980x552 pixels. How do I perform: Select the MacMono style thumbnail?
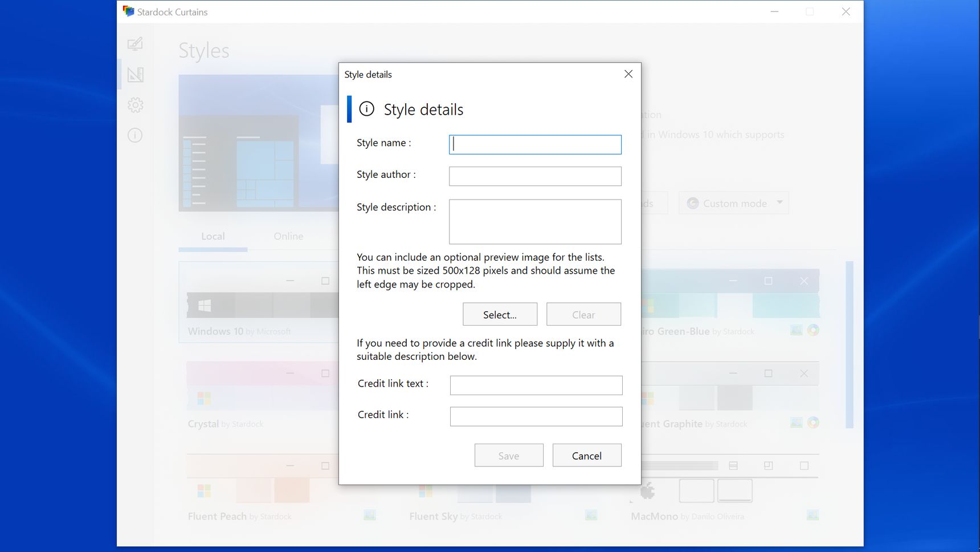725,488
